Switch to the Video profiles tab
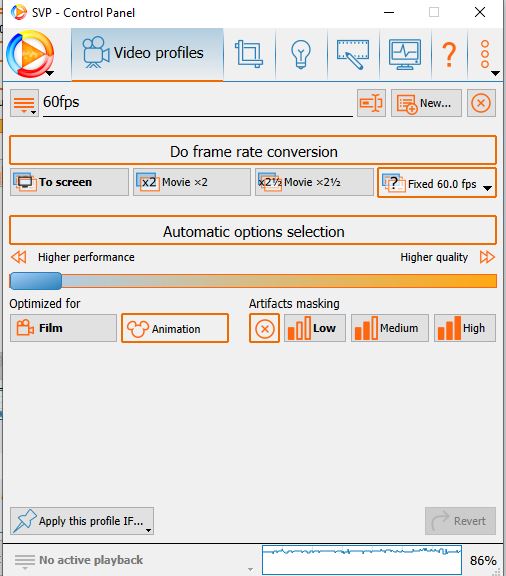 (147, 54)
